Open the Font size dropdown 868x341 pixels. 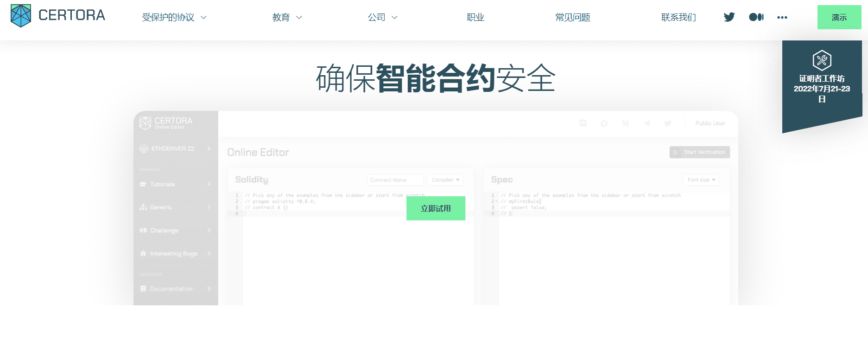[x=701, y=180]
